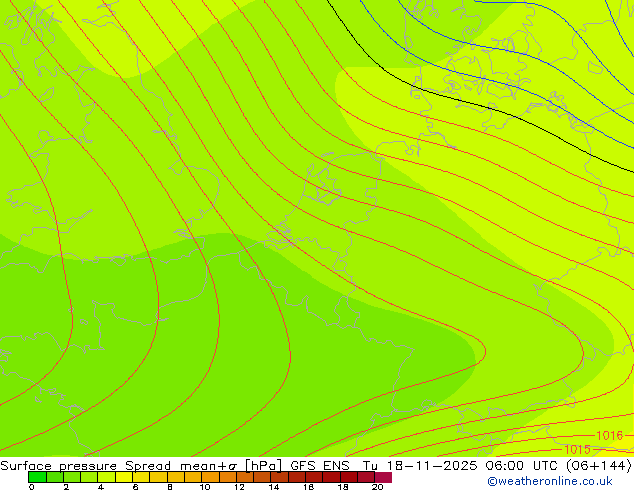634x490 pixels.
Task: Click the bright green 0 legend swatch
Action: 37,477
